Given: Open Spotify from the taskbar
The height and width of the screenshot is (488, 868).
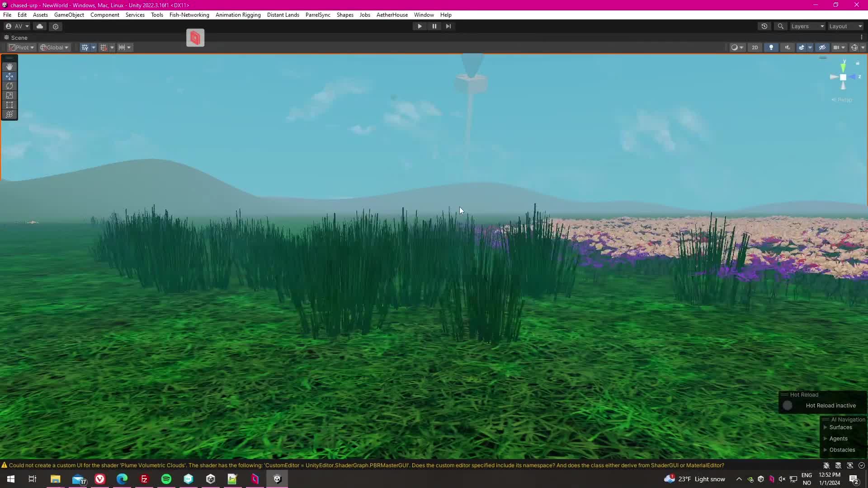Looking at the screenshot, I should tap(166, 479).
